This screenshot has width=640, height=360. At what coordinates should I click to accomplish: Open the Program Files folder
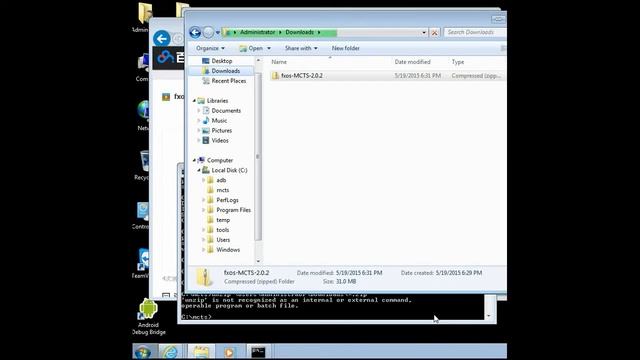[233, 210]
